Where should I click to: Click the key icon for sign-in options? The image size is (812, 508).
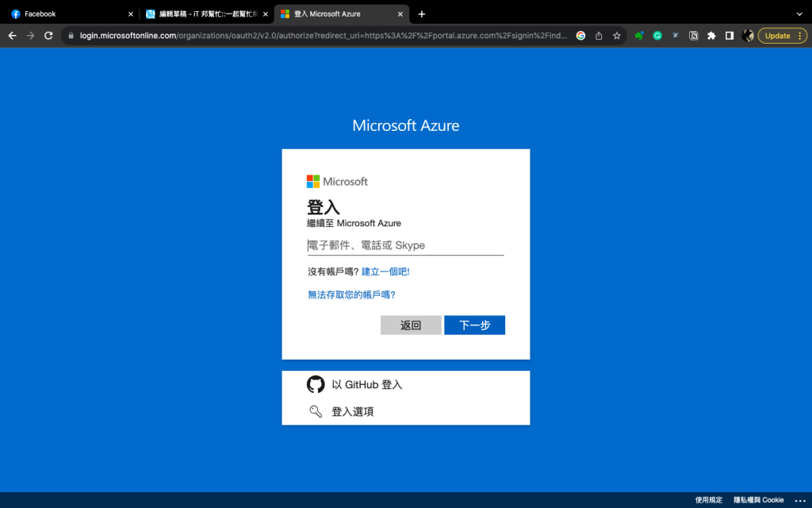[316, 412]
